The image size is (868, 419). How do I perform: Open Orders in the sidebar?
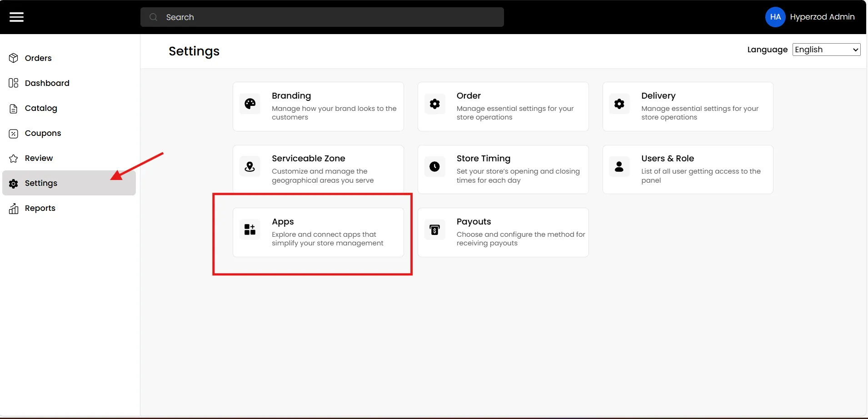coord(69,58)
